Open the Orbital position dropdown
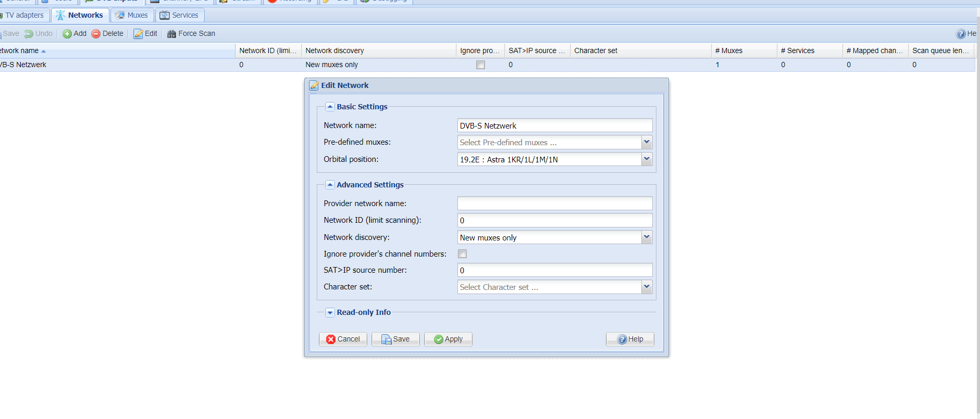The width and height of the screenshot is (980, 419). [x=647, y=159]
